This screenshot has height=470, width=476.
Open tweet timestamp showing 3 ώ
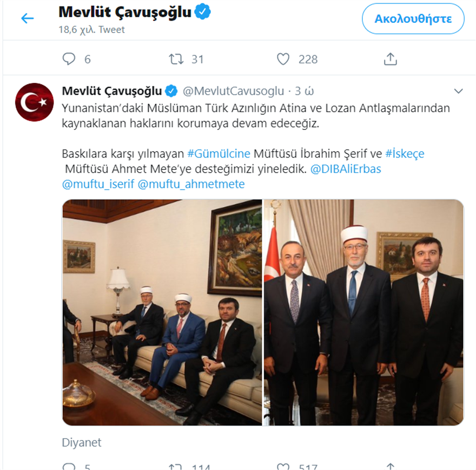[x=305, y=91]
